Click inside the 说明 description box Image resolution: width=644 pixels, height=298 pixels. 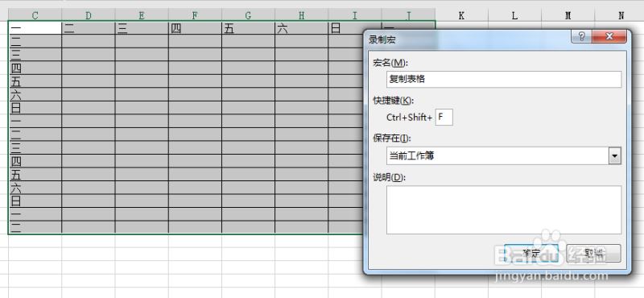(504, 210)
